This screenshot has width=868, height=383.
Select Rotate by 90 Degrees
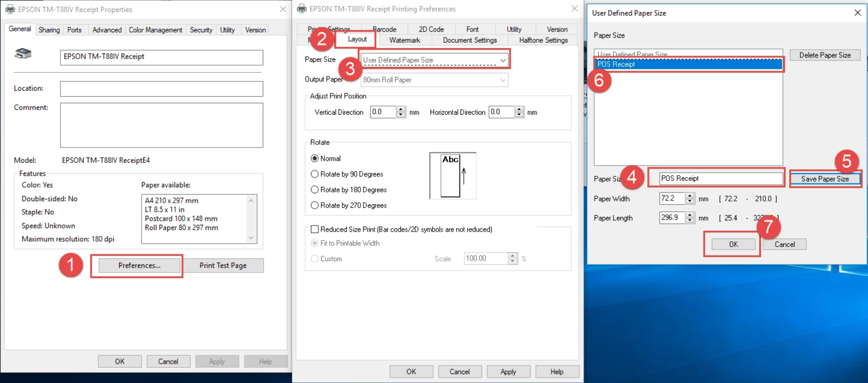click(x=315, y=174)
